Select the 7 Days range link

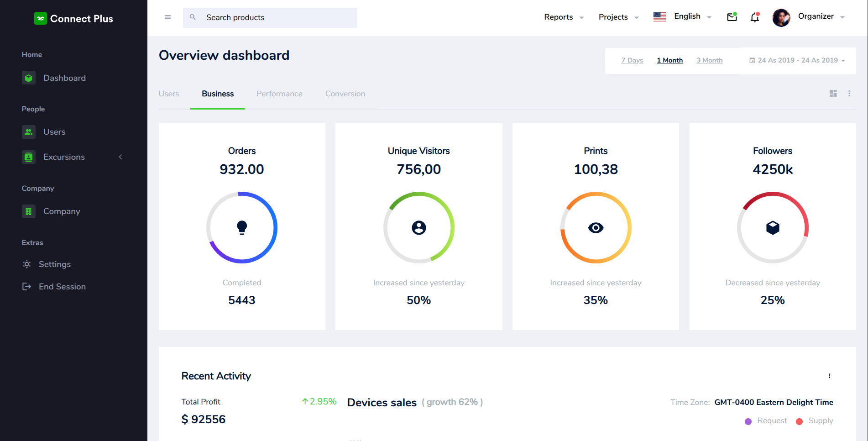(632, 60)
